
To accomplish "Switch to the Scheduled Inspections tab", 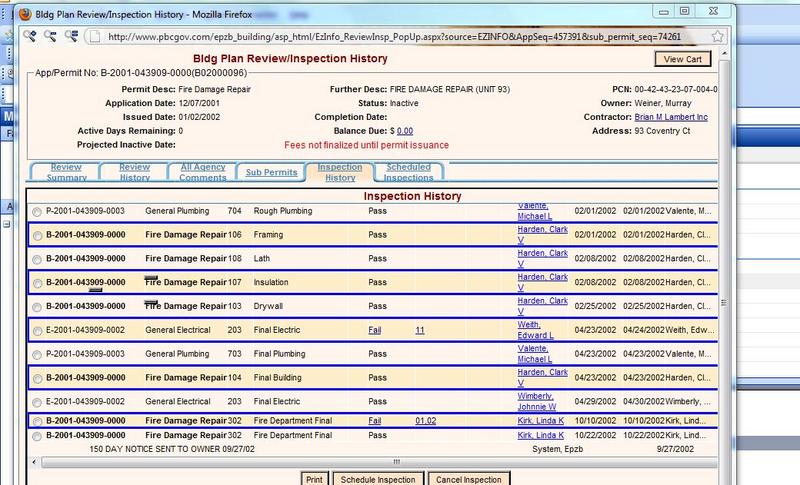I will tap(408, 172).
